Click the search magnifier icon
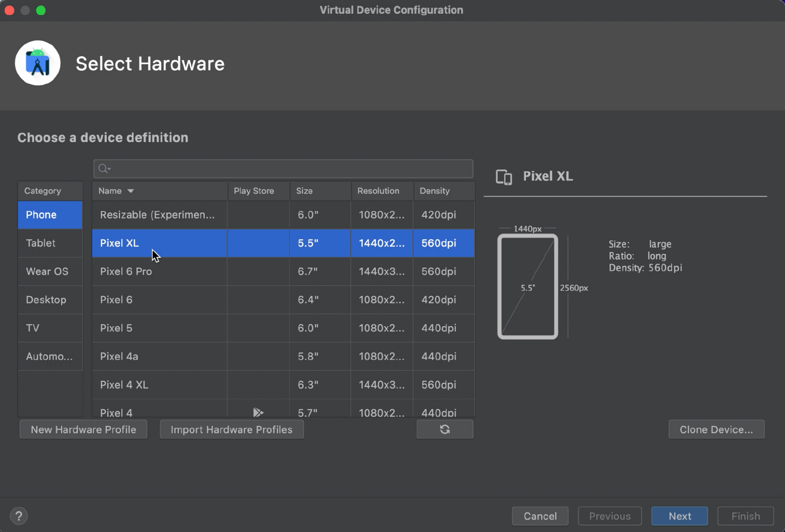Image resolution: width=785 pixels, height=532 pixels. 104,168
